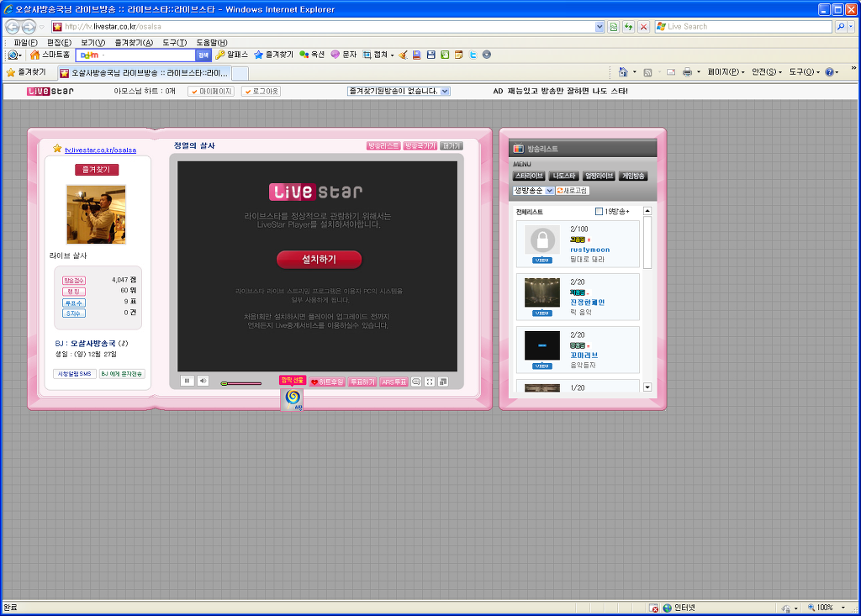
Task: Select the 게임방송 menu tab
Action: click(x=633, y=176)
